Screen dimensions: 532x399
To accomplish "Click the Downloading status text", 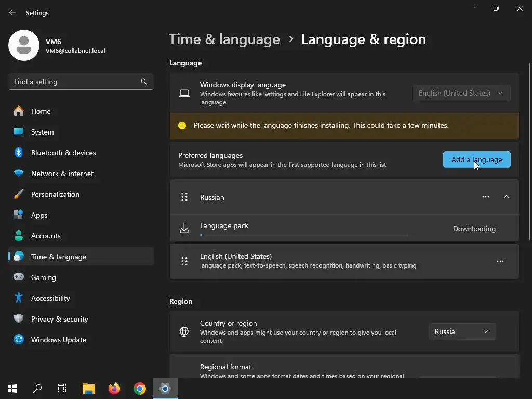I will [474, 229].
